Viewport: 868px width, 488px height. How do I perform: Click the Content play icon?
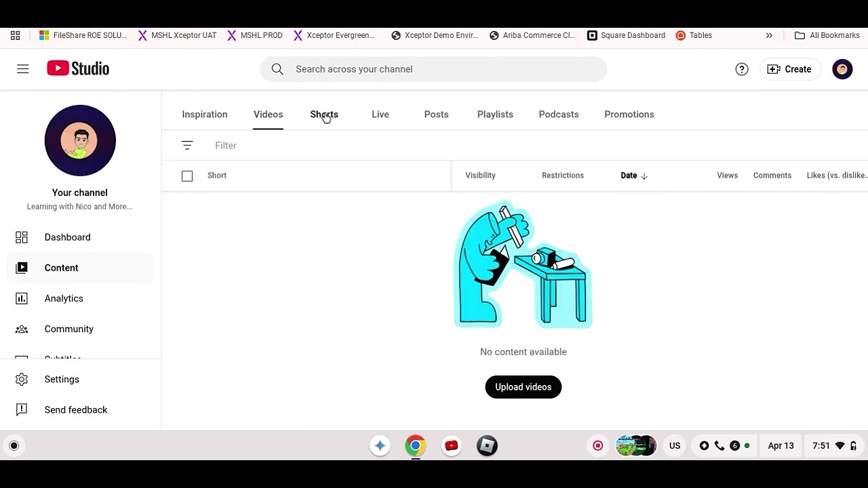(x=22, y=268)
